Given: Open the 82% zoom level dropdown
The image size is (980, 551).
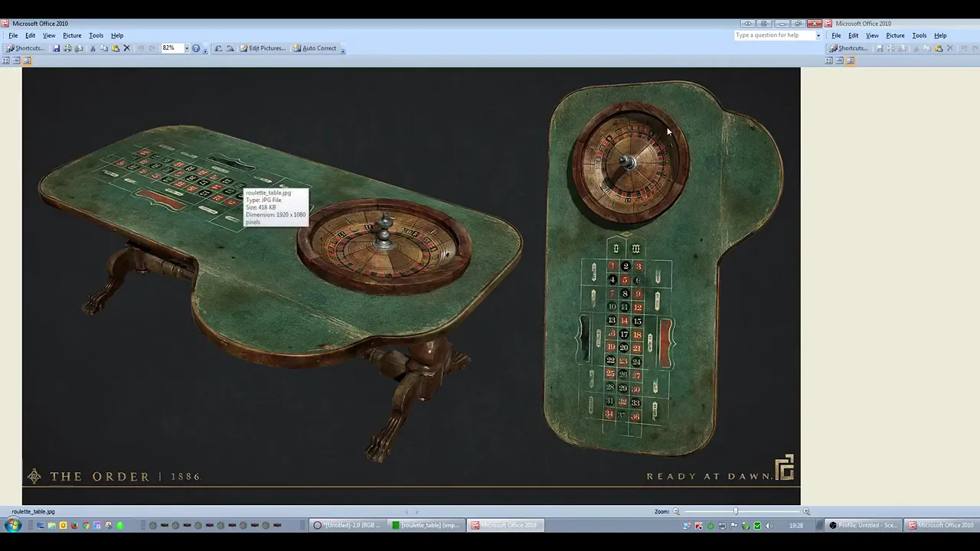Looking at the screenshot, I should pyautogui.click(x=187, y=48).
